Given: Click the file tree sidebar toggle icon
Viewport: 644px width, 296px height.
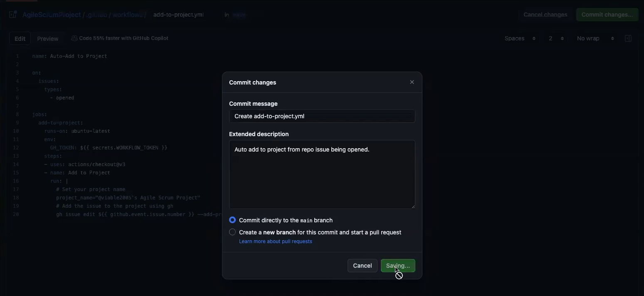Looking at the screenshot, I should 13,15.
